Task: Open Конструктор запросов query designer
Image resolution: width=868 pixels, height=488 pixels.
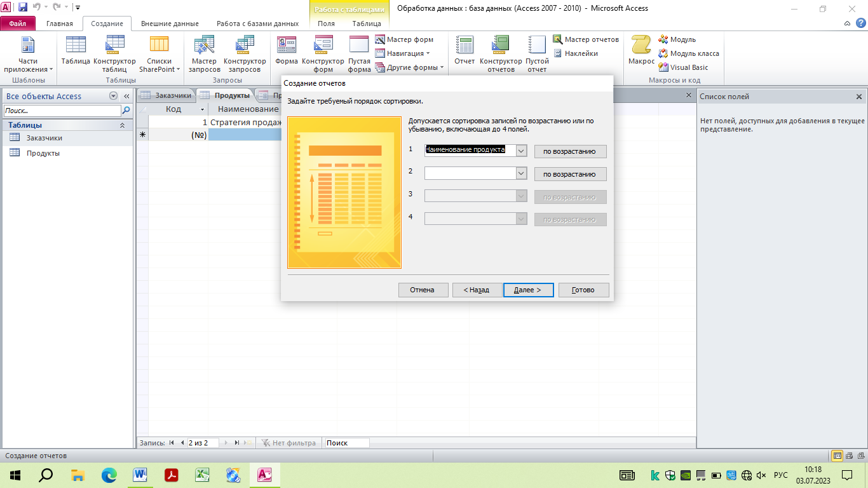Action: [245, 55]
